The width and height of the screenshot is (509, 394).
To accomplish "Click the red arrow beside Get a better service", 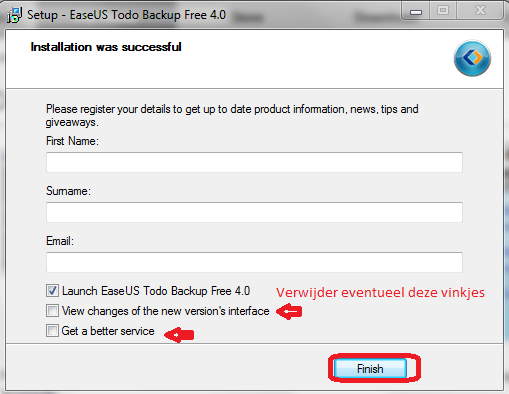I will [x=179, y=334].
